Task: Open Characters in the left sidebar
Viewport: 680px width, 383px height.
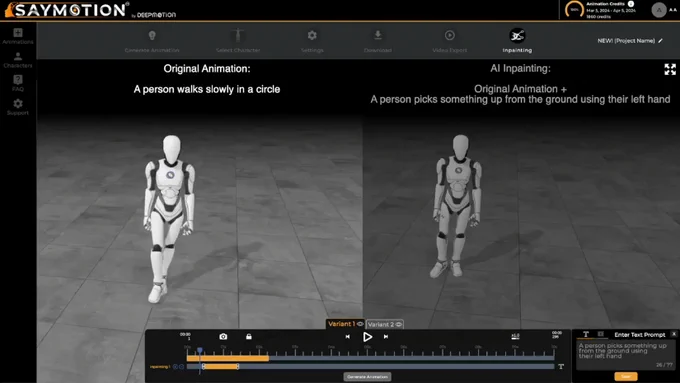Action: [x=18, y=60]
